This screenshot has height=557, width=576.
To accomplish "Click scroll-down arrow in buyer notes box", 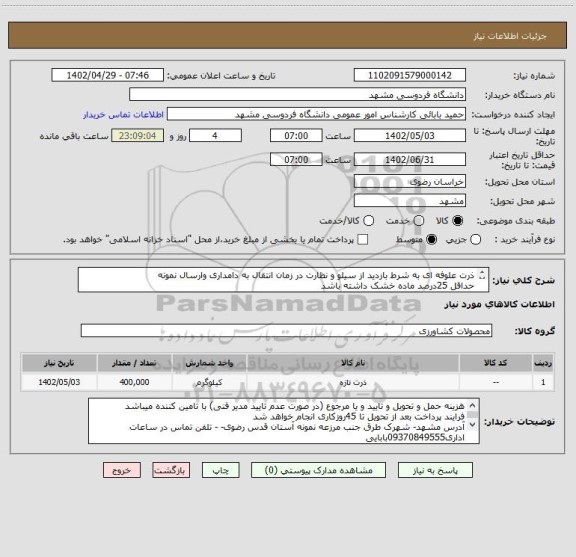I will pos(472,424).
